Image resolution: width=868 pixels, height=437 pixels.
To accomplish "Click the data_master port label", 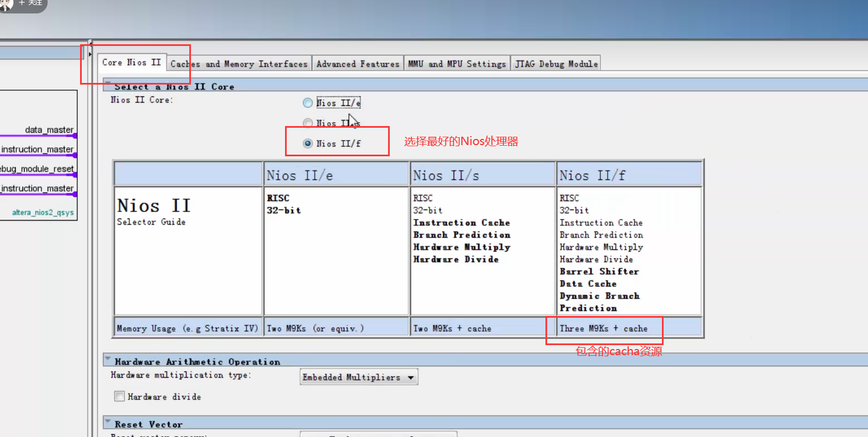I will coord(49,130).
